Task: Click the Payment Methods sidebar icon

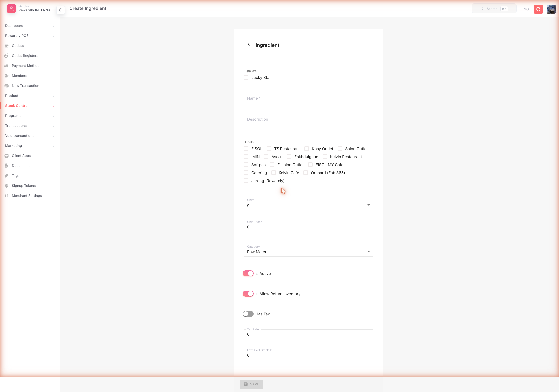Action: coord(7,66)
